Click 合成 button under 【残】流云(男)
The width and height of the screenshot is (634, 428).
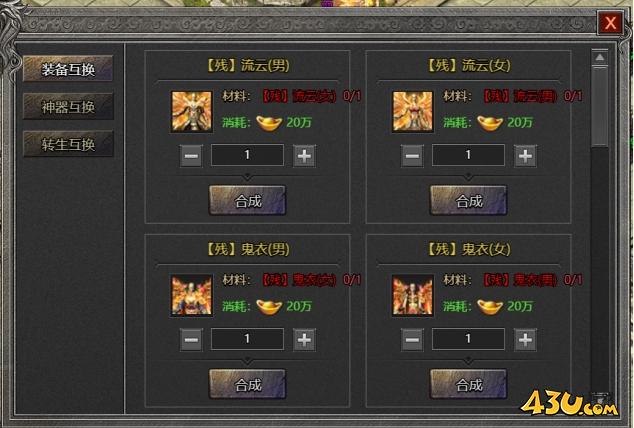[x=247, y=200]
